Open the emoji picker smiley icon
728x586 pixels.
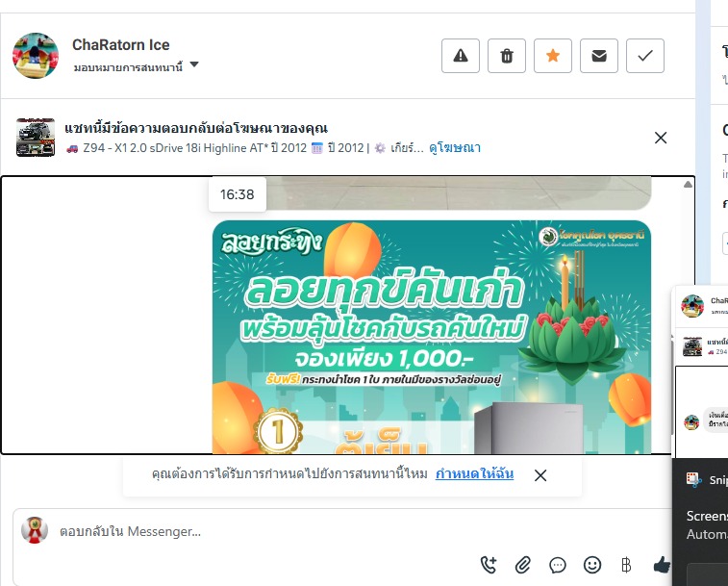[x=592, y=565]
